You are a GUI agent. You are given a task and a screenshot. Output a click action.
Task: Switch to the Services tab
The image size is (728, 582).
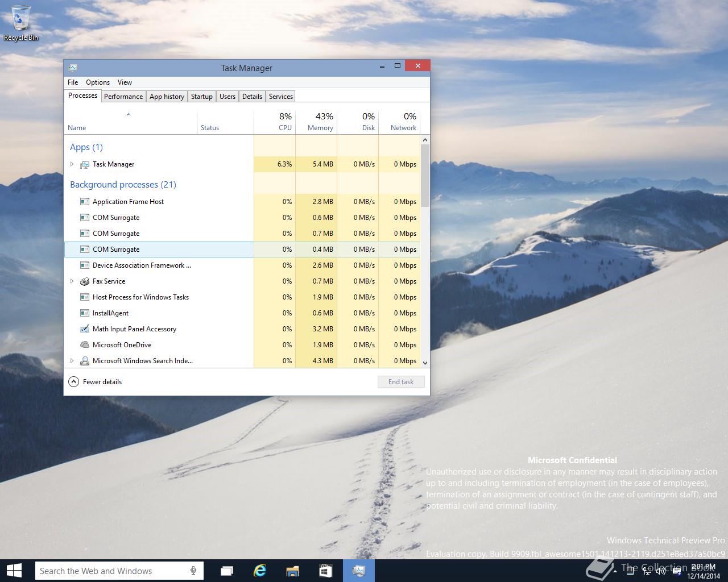(281, 97)
